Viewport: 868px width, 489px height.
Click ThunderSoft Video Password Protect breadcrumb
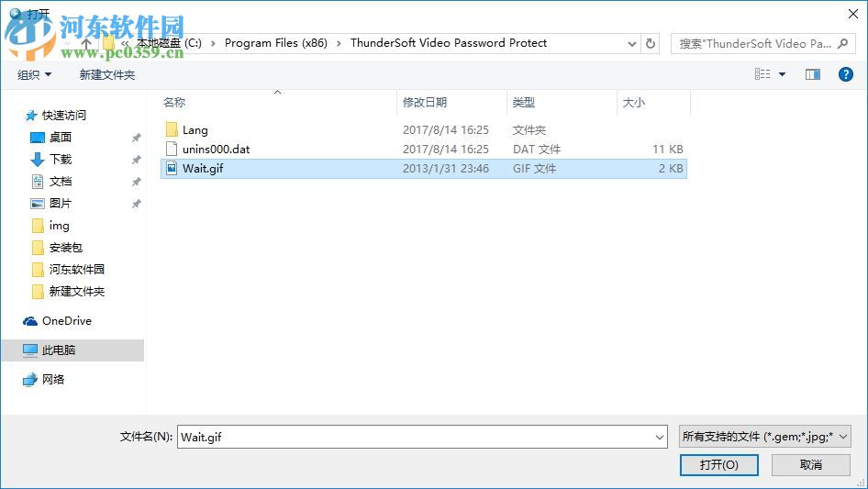[x=449, y=43]
